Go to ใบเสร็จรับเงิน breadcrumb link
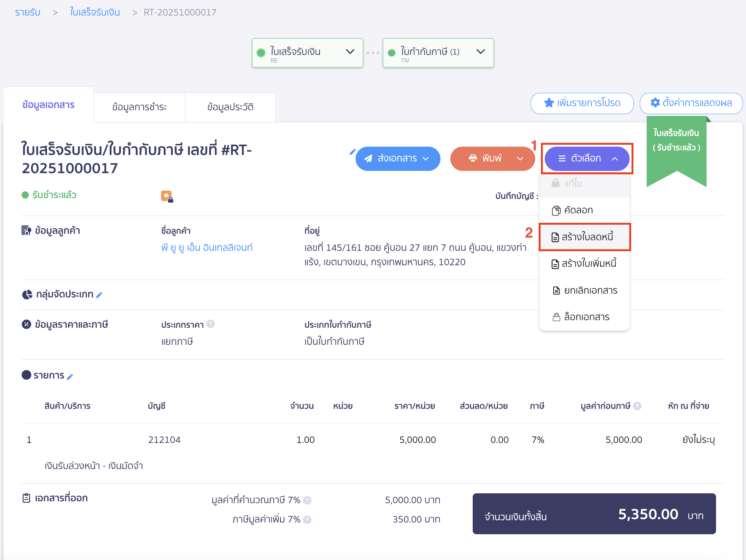This screenshot has height=560, width=746. [95, 13]
